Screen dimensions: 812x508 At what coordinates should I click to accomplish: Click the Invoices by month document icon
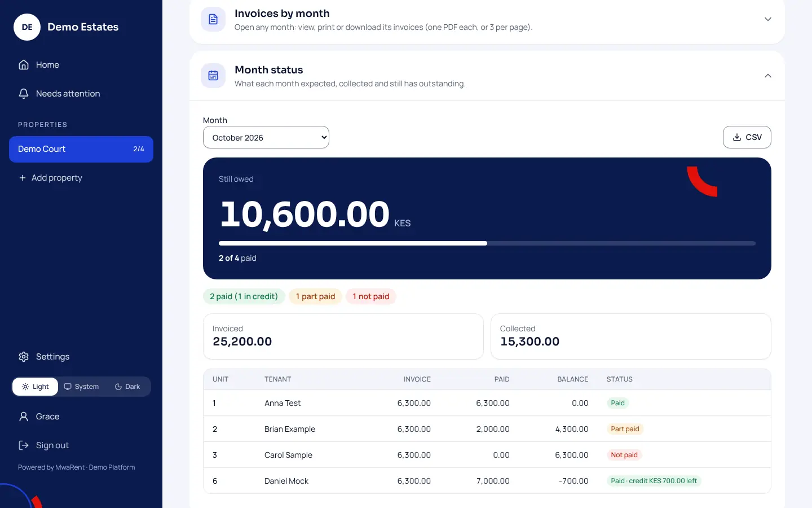pyautogui.click(x=213, y=19)
